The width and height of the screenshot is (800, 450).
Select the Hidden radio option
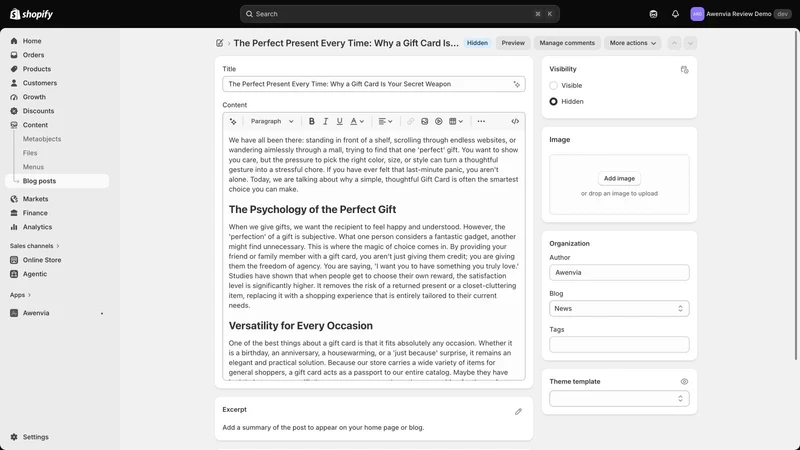[x=553, y=102]
